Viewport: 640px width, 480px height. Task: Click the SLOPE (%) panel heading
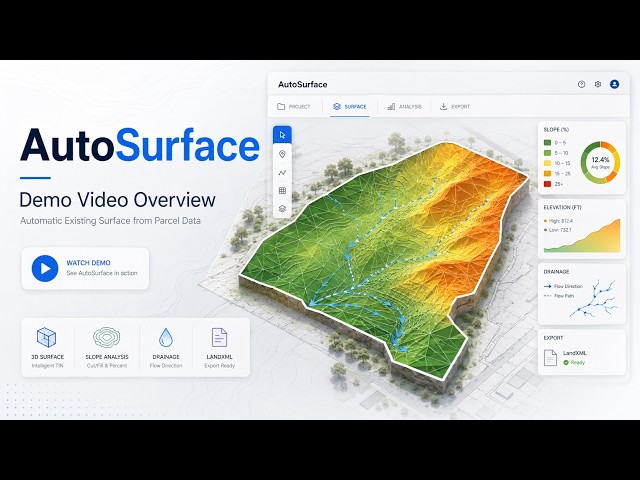click(x=556, y=130)
